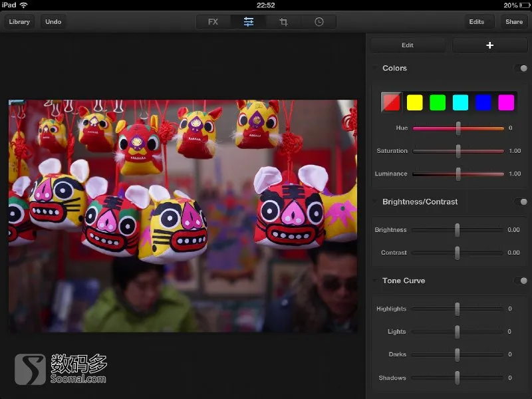Open the FX effects tab
Screen dimensions: 532x399
pyautogui.click(x=213, y=22)
